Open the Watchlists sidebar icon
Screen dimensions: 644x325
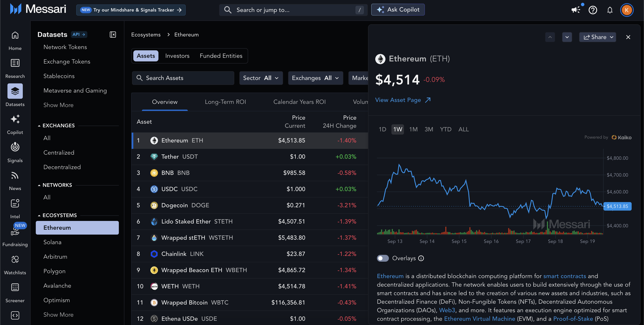coord(15,259)
